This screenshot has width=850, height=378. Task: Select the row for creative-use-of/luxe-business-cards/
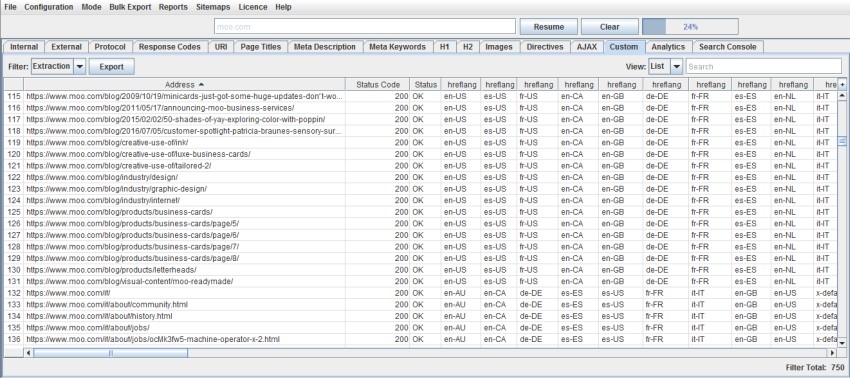[x=421, y=154]
